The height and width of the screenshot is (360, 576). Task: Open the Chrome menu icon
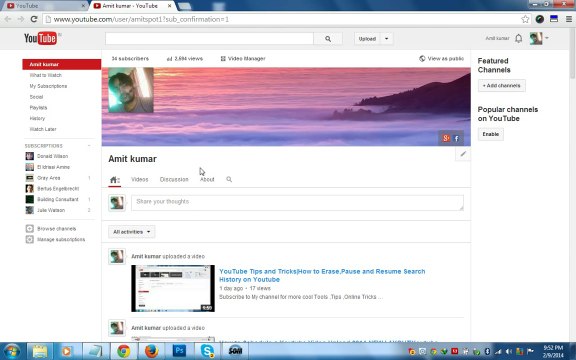569,19
